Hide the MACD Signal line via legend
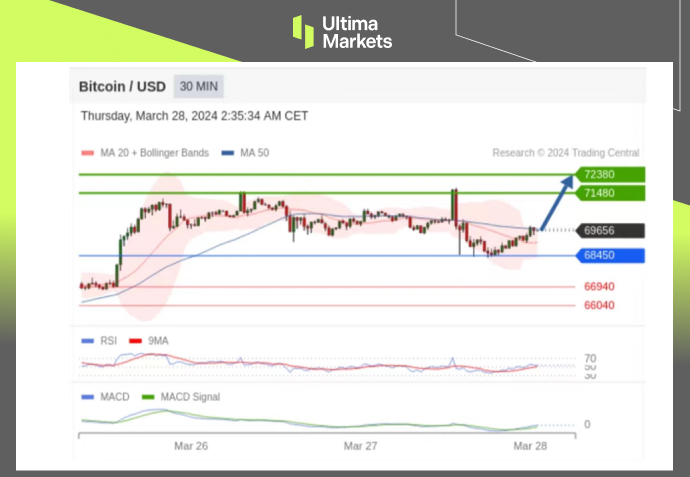 (x=180, y=397)
